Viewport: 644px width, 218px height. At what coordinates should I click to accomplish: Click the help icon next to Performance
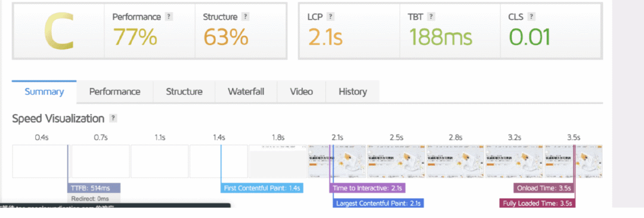pos(169,17)
